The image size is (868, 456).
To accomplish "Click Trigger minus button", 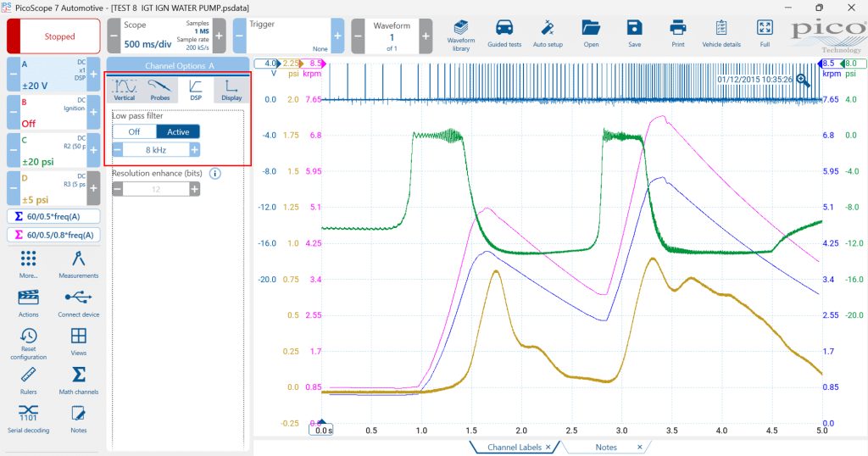I will (x=239, y=36).
